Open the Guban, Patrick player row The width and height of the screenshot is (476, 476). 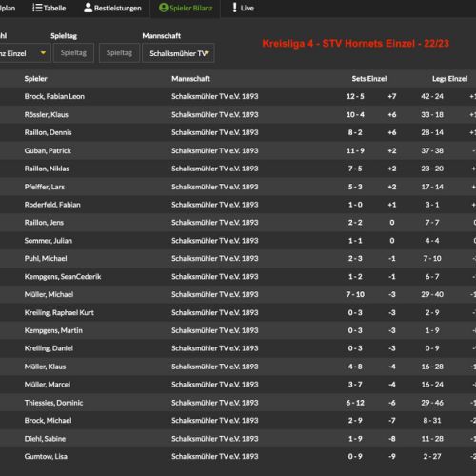(x=238, y=150)
